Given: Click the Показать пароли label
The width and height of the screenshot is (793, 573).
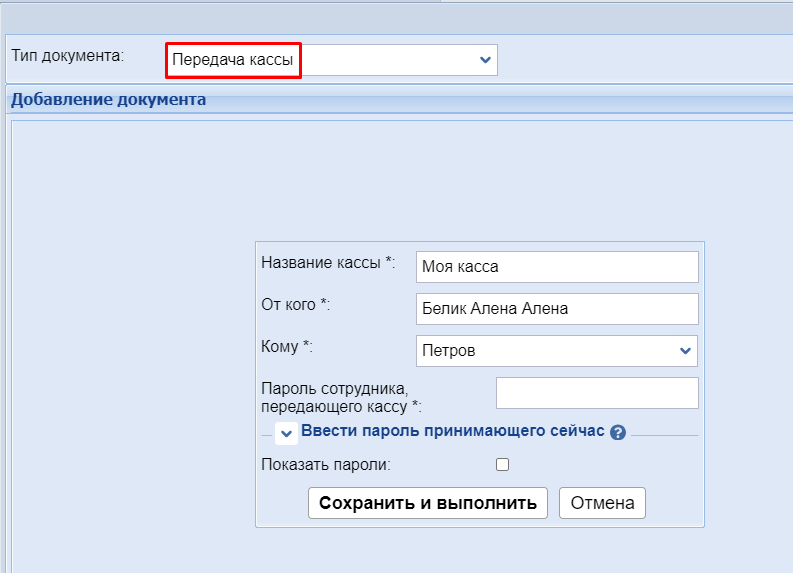Looking at the screenshot, I should click(326, 464).
